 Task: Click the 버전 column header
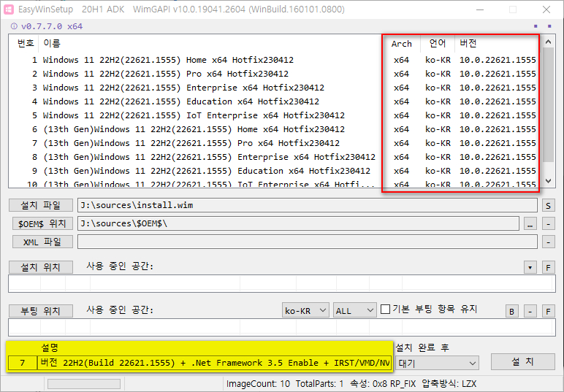468,44
